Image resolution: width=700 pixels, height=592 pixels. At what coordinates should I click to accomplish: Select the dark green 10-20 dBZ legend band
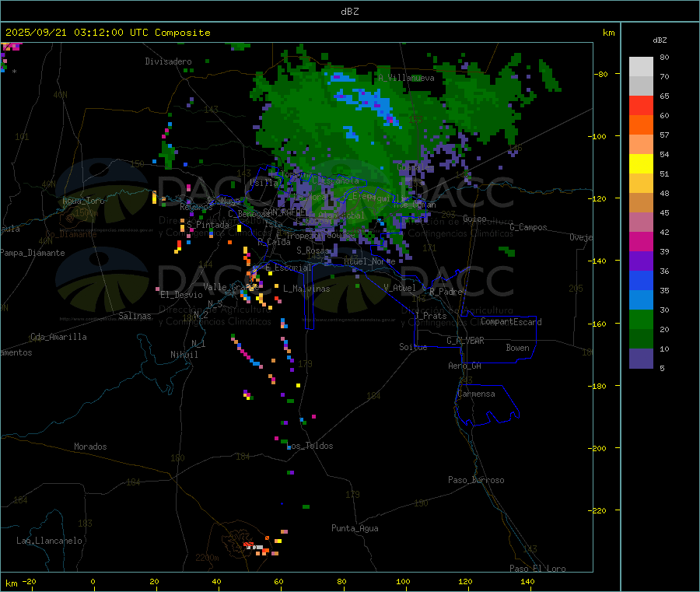641,339
